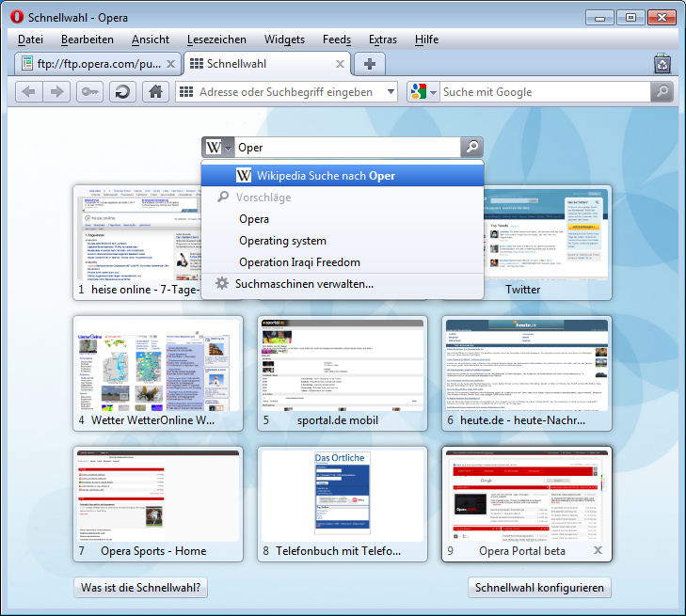This screenshot has height=616, width=686.
Task: Open the Hilfe menu
Action: [426, 39]
